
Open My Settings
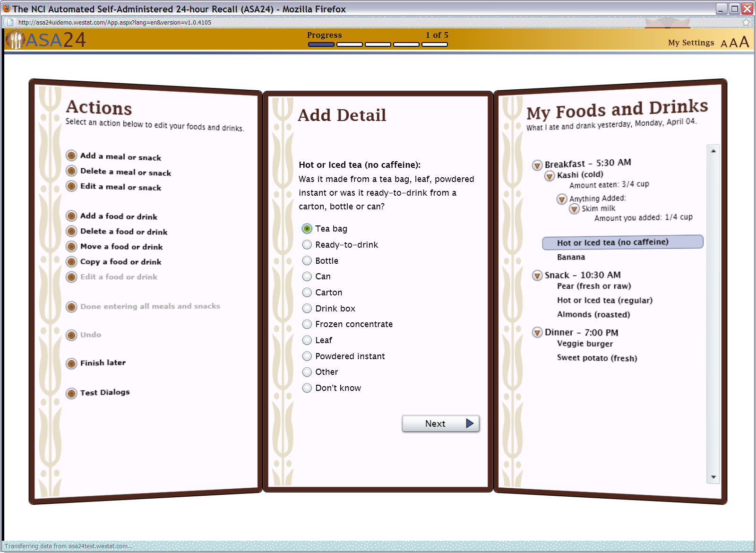691,43
